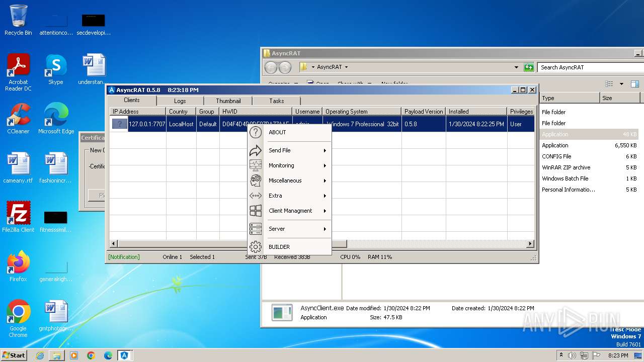
Task: Sort clients by Country column
Action: pyautogui.click(x=181, y=111)
